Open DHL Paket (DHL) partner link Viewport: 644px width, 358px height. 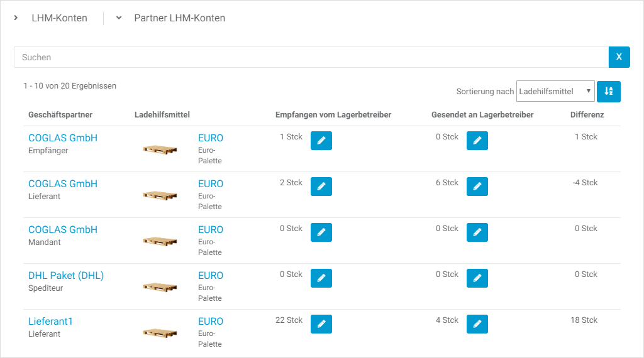click(66, 275)
